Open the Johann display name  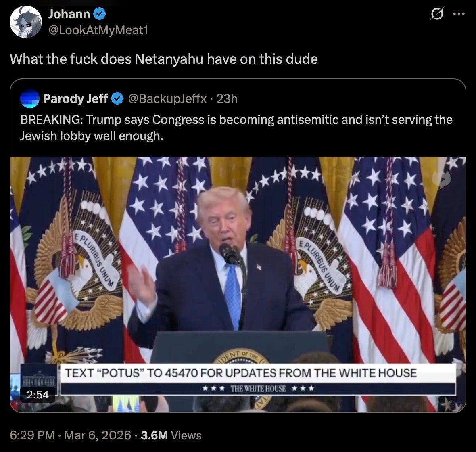69,14
